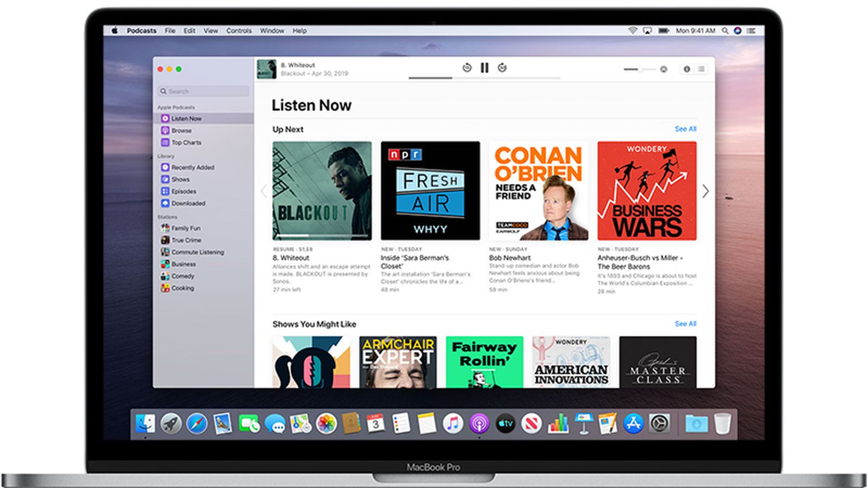Open Notification Center from the menu bar
The height and width of the screenshot is (488, 868).
pos(751,31)
